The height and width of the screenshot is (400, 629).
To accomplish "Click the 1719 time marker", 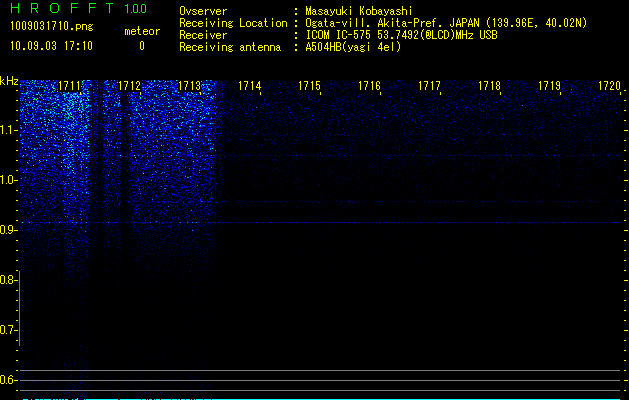I will [x=549, y=86].
